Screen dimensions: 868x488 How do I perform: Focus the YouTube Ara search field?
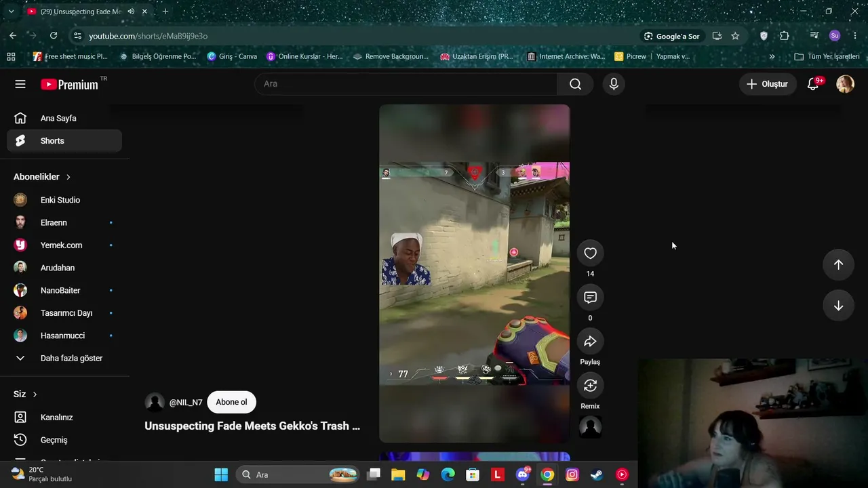(406, 84)
